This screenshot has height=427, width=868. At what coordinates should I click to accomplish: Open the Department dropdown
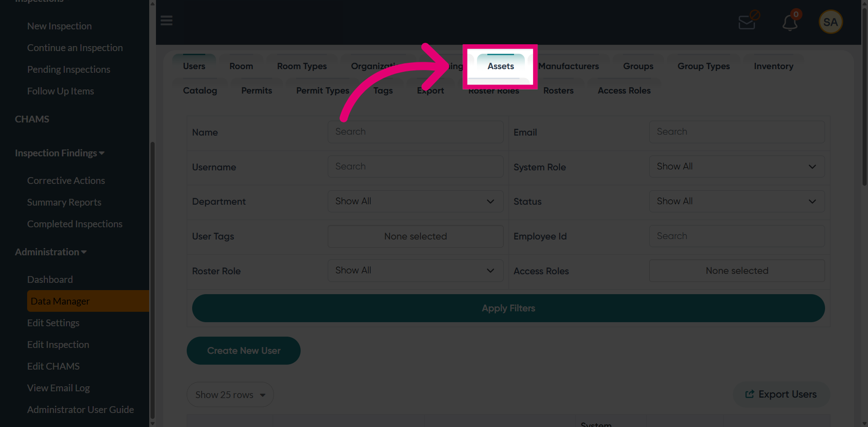click(x=415, y=202)
